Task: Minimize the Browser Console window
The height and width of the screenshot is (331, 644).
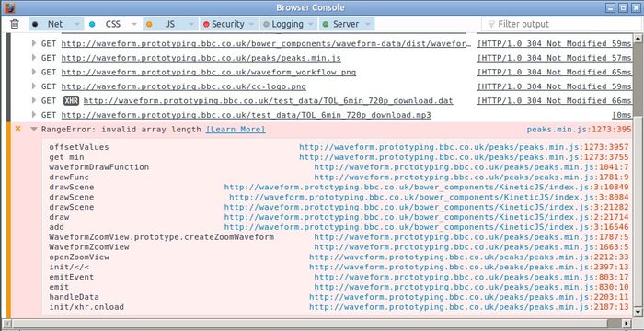Action: (611, 7)
